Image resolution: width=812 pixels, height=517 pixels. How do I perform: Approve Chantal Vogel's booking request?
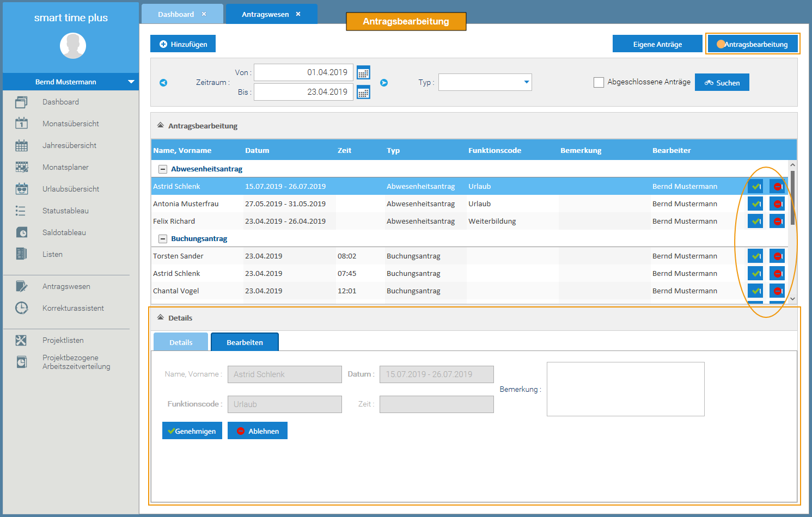755,291
